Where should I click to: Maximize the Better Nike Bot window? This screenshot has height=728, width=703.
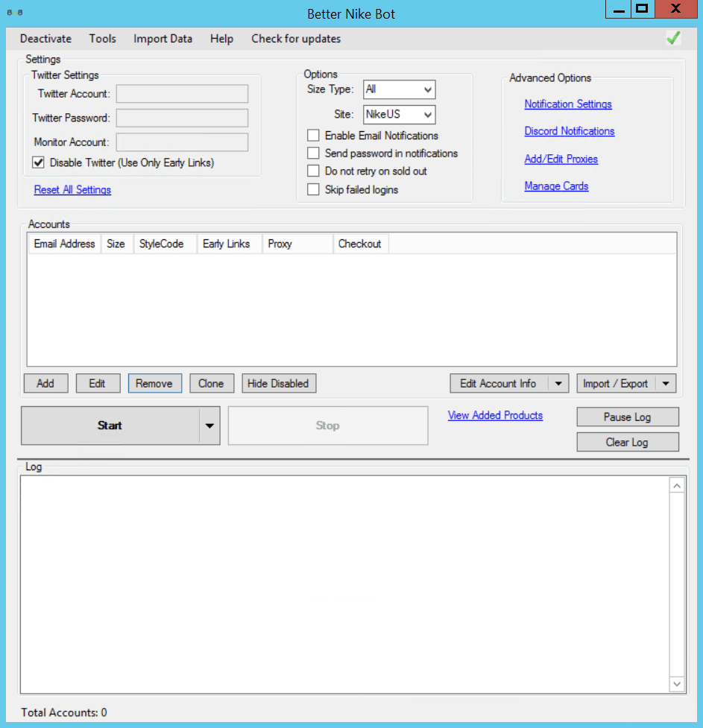642,9
